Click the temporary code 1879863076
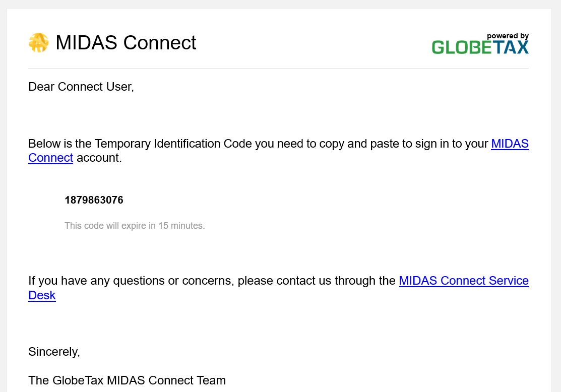This screenshot has height=392, width=561. pos(94,200)
